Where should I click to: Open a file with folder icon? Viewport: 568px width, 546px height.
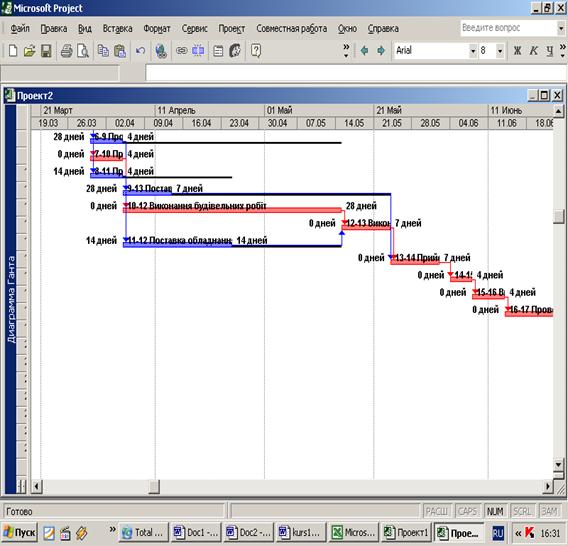point(29,51)
